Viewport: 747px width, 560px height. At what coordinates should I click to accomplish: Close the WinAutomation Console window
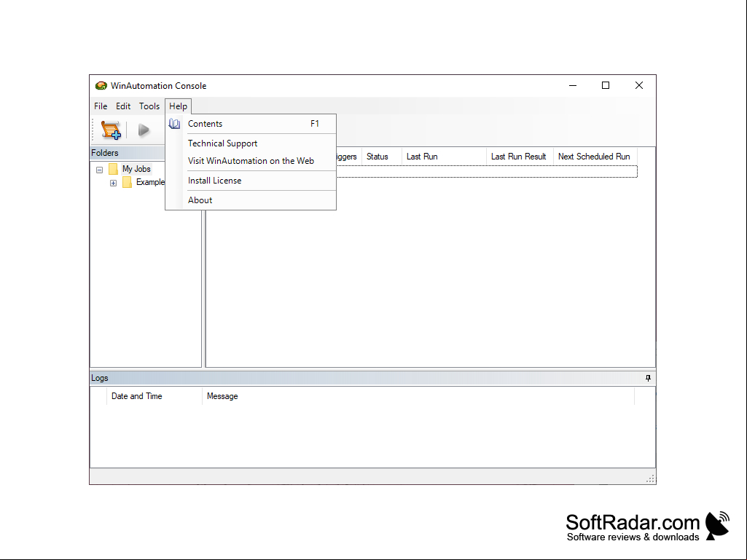(x=639, y=86)
